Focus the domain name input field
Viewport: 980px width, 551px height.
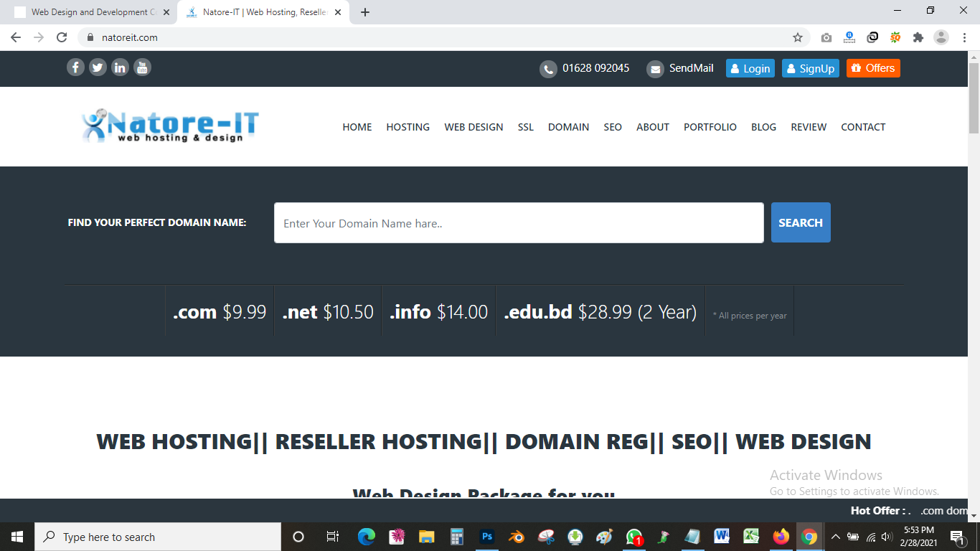[519, 222]
